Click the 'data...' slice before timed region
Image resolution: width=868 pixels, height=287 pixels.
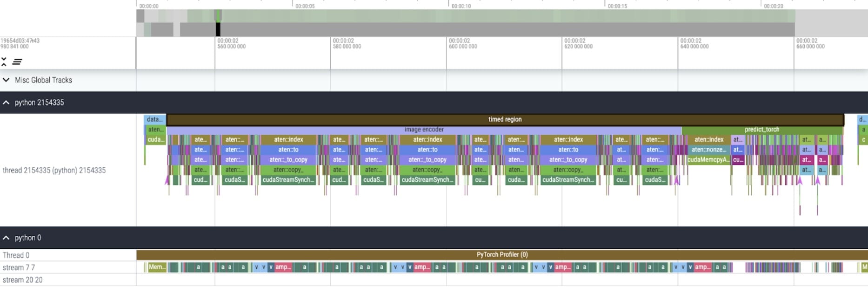click(154, 119)
